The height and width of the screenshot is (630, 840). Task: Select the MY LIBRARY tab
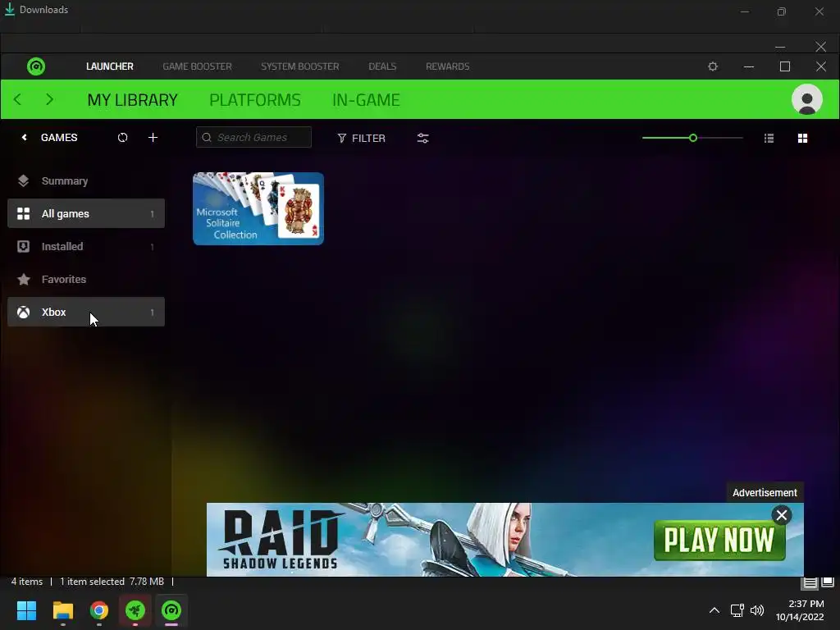[x=132, y=99]
